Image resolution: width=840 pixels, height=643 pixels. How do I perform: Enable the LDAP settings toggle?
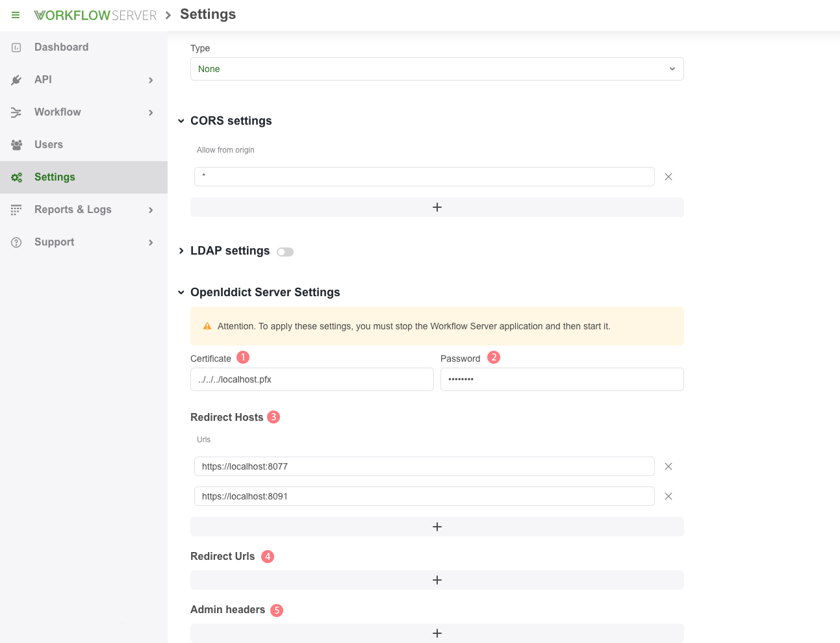pos(285,252)
